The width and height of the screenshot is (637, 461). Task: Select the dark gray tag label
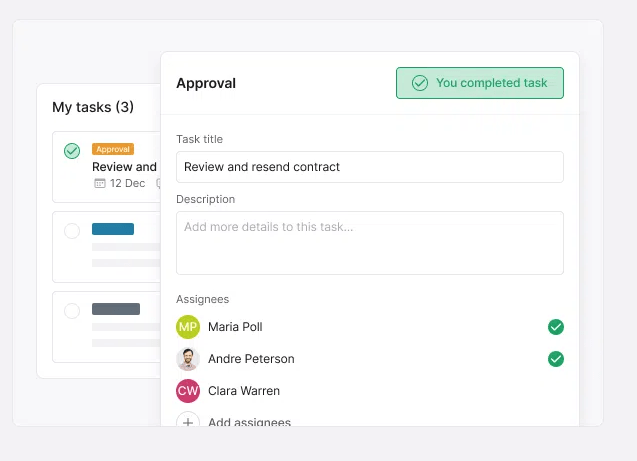coord(116,309)
